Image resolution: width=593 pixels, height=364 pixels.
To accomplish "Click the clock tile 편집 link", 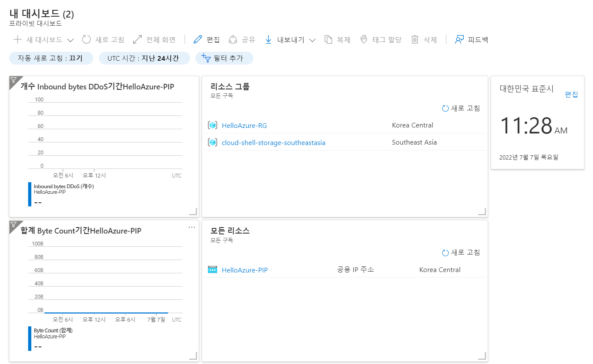I will pos(571,95).
